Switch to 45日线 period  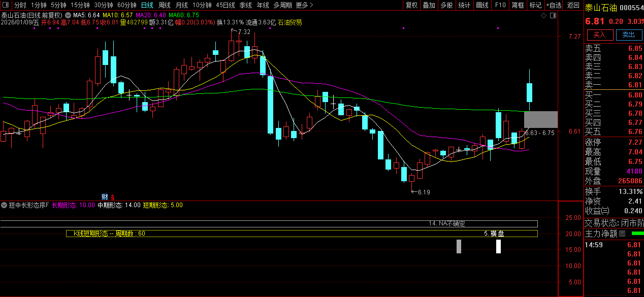point(226,5)
